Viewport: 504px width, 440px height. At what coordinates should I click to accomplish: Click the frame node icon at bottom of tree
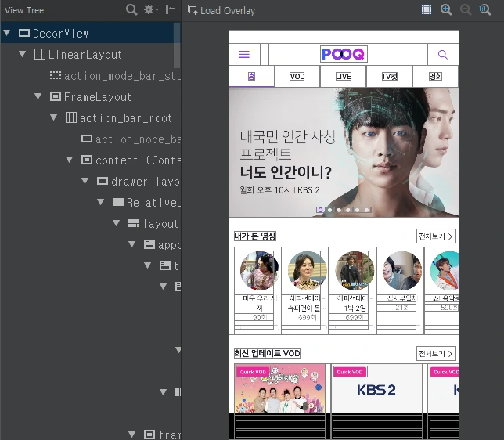(149, 435)
